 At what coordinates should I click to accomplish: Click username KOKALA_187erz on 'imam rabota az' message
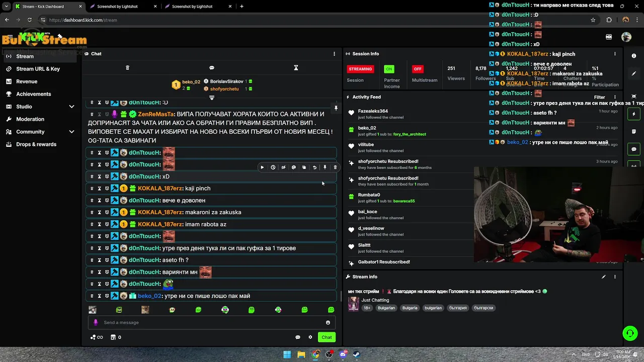coord(160,224)
